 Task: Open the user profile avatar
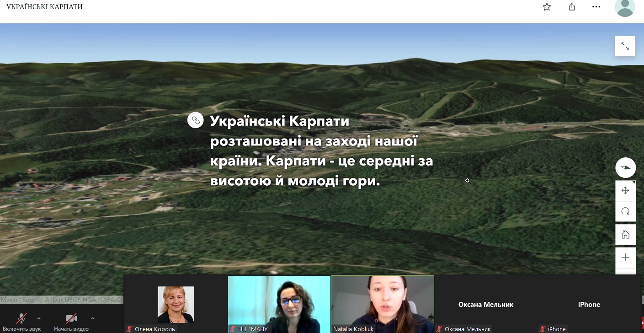click(625, 7)
